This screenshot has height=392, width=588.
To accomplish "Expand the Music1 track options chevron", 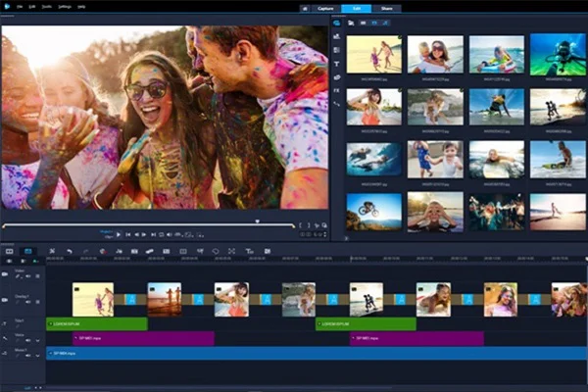I will click(x=37, y=355).
